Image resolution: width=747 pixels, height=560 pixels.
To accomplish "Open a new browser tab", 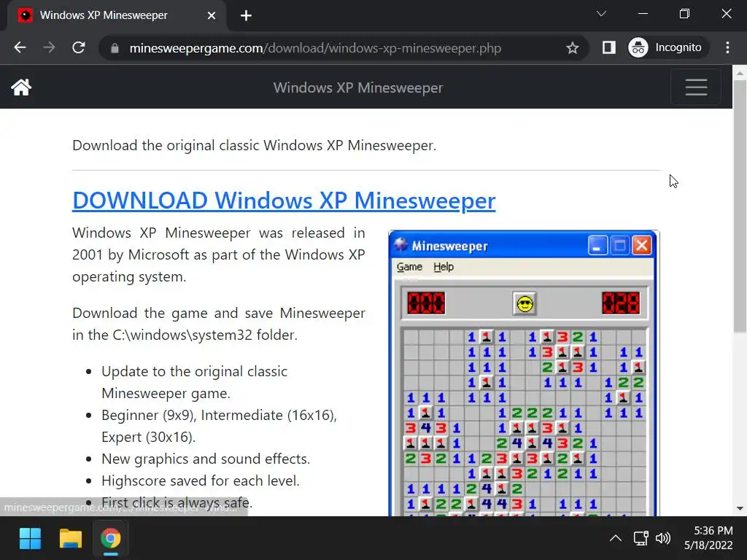I will [246, 16].
